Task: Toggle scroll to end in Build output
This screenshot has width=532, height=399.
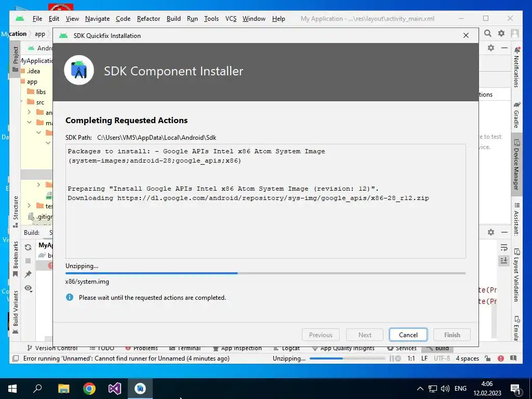Action: tap(504, 261)
